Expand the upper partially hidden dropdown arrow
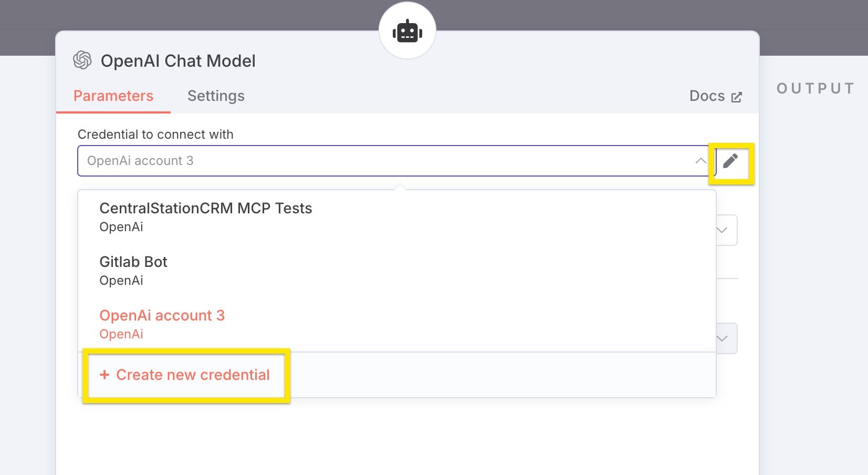868x475 pixels. click(722, 230)
